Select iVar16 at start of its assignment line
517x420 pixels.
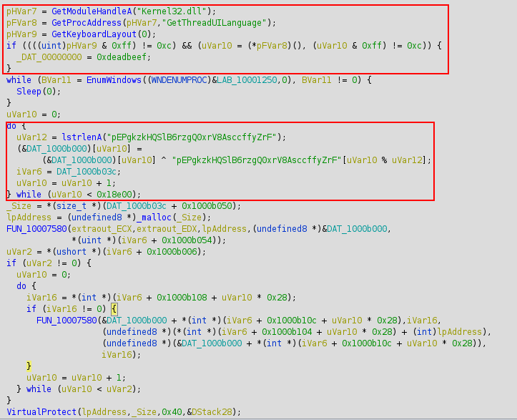click(41, 298)
